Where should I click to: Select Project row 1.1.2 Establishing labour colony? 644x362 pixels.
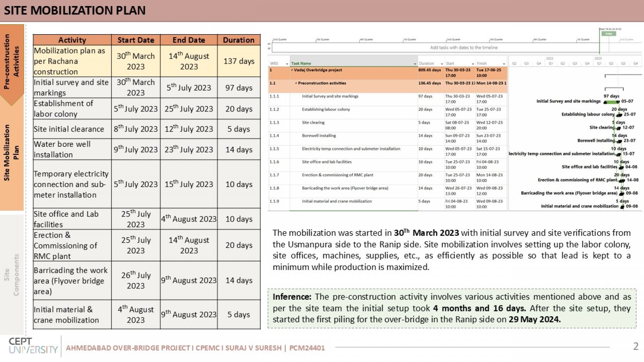click(388, 112)
